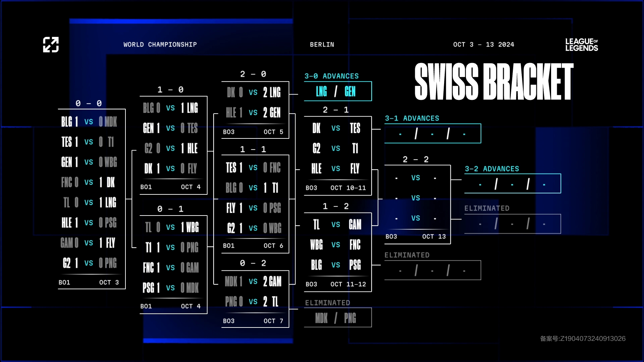Select BERLIN location label

(x=322, y=44)
